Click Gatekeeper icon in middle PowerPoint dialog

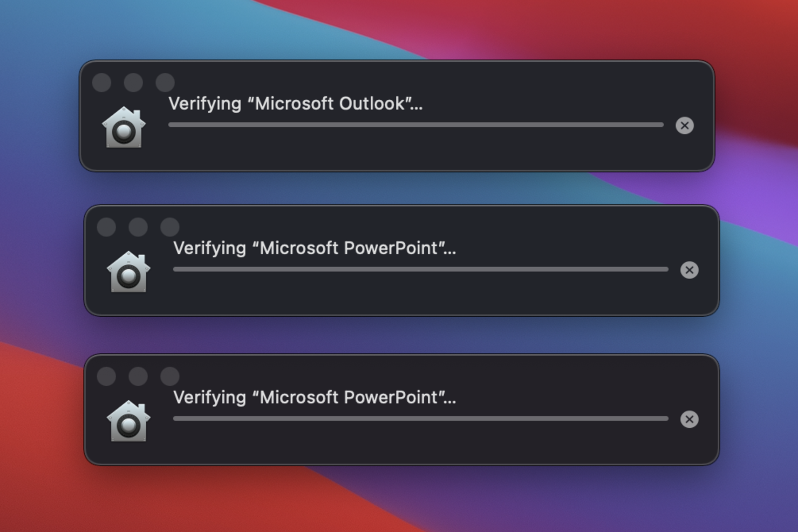pos(128,272)
